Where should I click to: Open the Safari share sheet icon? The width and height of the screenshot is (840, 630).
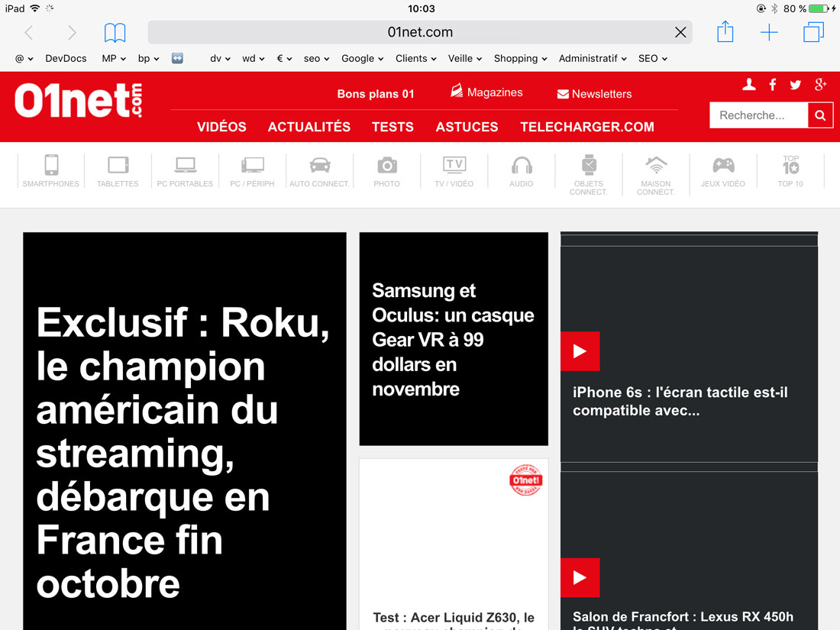(725, 31)
